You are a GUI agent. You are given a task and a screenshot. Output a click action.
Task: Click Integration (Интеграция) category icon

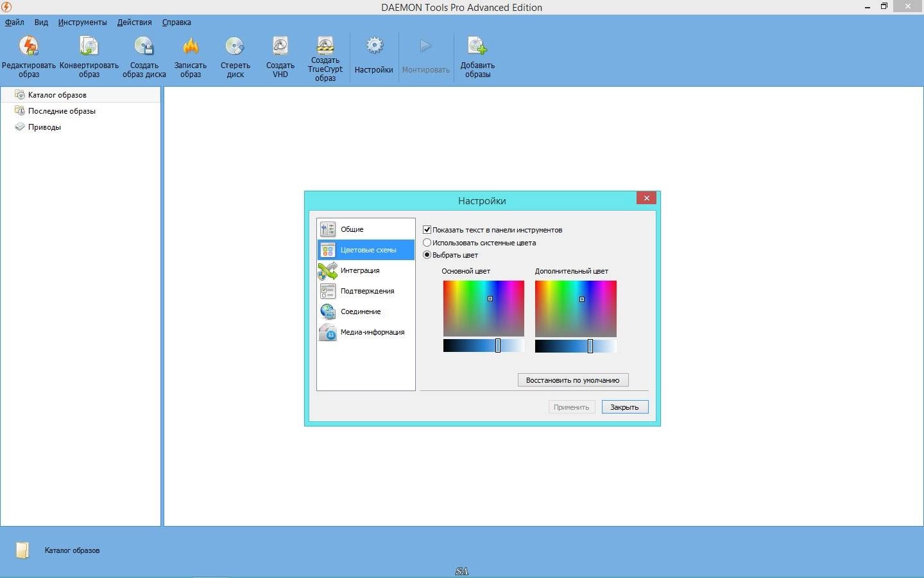328,270
